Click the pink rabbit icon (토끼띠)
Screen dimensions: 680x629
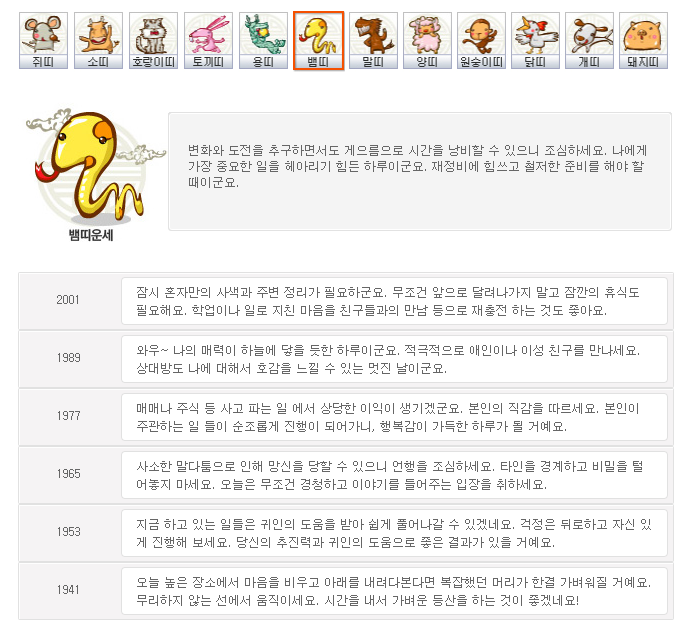point(208,40)
